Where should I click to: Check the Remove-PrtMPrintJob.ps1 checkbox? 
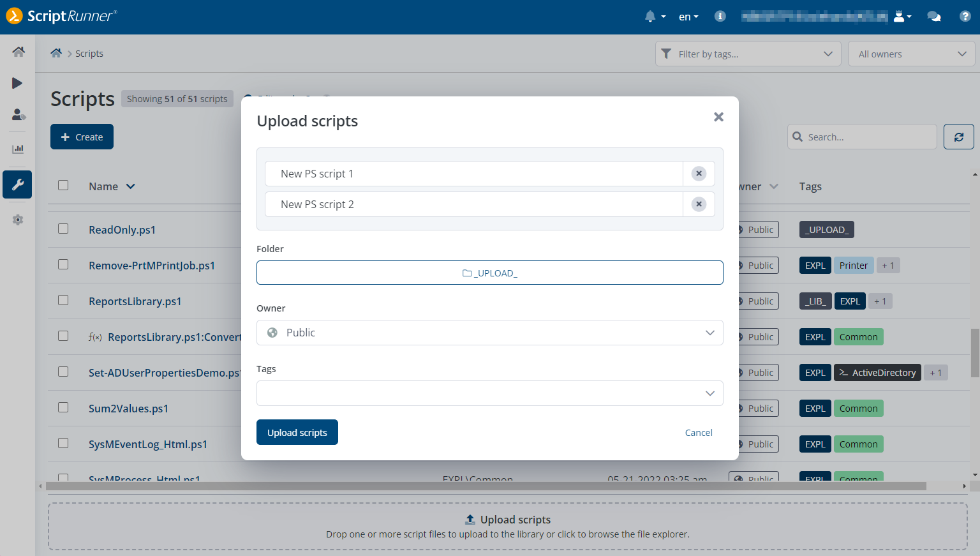(x=63, y=264)
